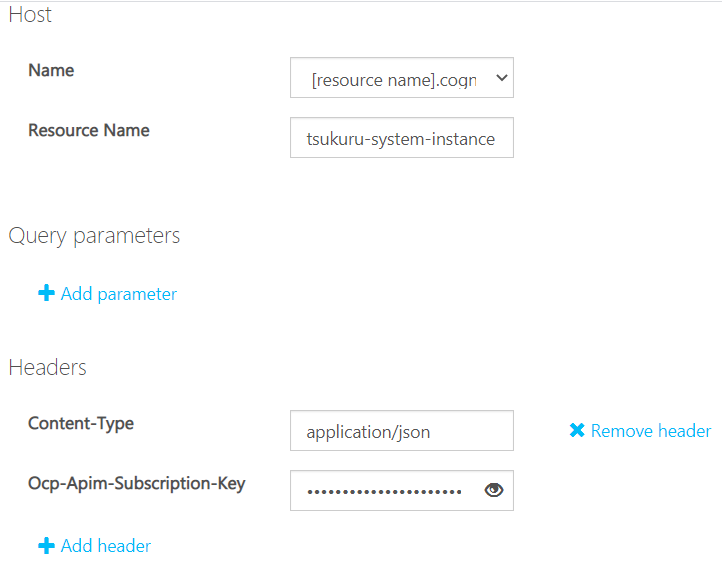
Task: Click the Content-Type label
Action: (x=81, y=424)
